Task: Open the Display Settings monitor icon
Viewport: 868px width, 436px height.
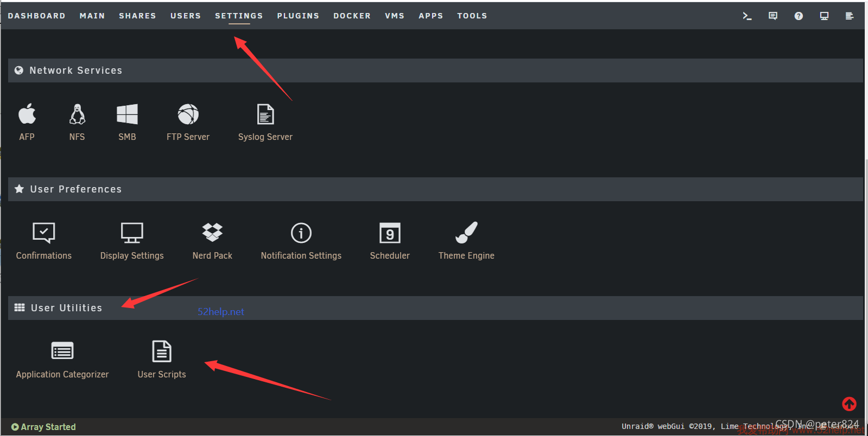Action: coord(132,233)
